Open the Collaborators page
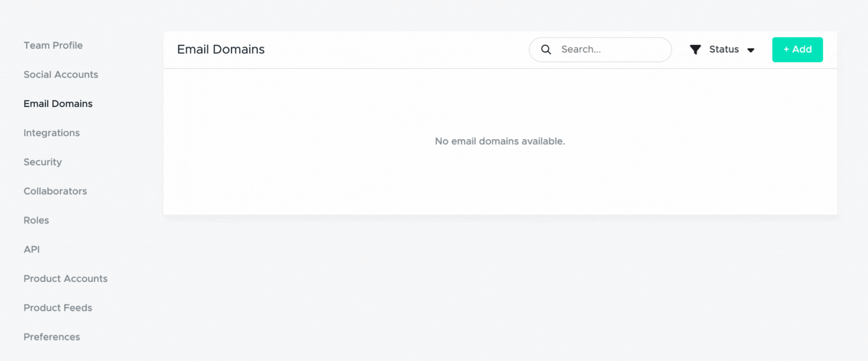 coord(55,191)
